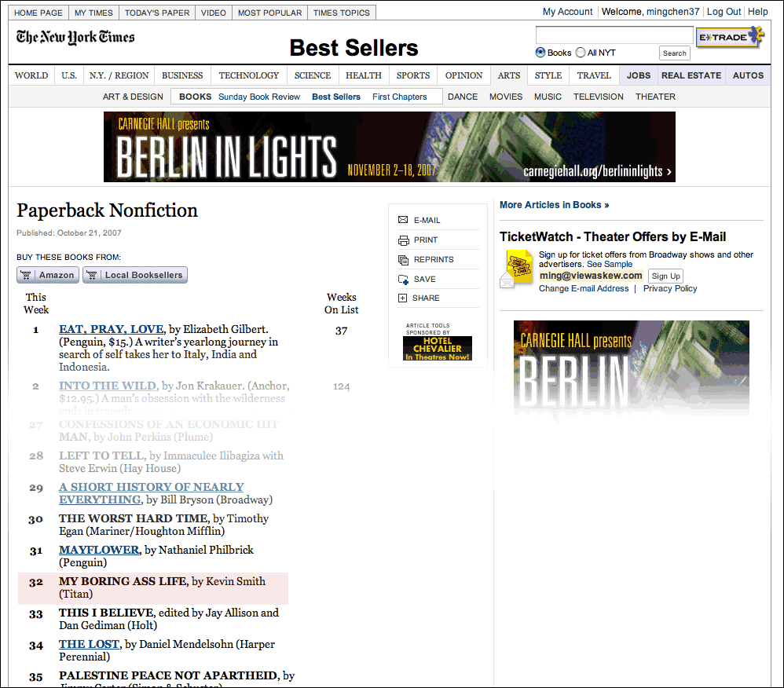The image size is (784, 688).
Task: Click the plus icon beside SHARE
Action: click(x=402, y=298)
